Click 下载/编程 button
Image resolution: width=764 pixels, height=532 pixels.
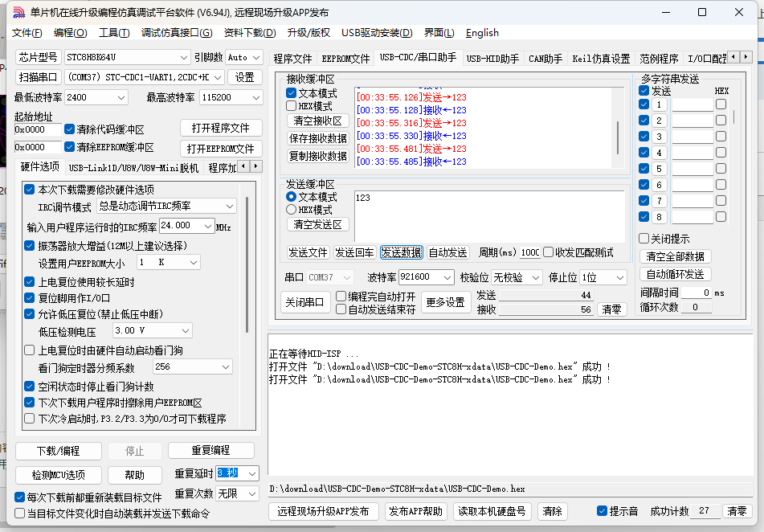59,451
